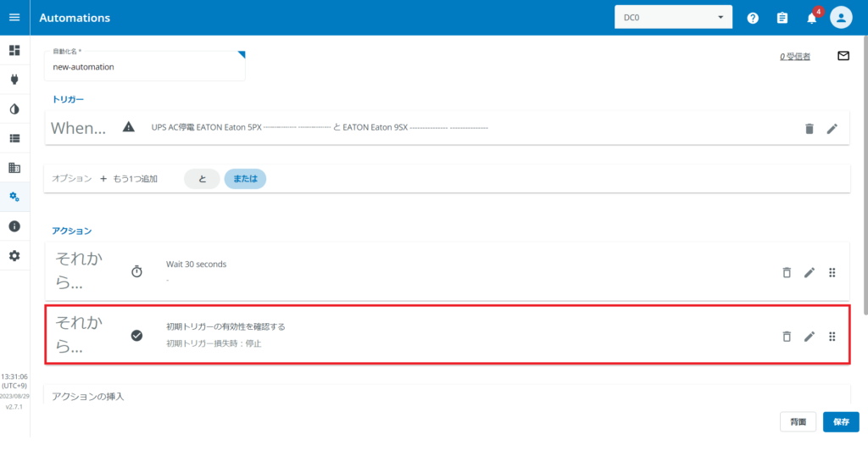The image size is (868, 468).
Task: Open the help question mark icon
Action: [x=753, y=18]
